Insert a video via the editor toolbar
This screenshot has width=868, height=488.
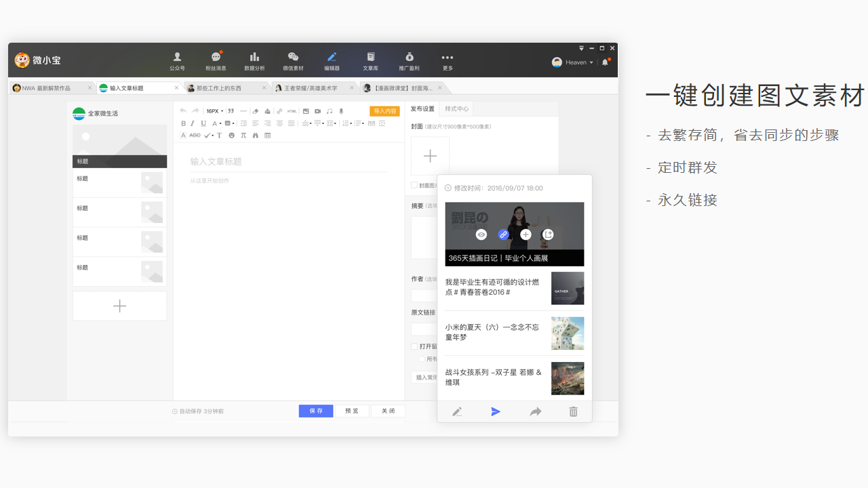point(318,111)
